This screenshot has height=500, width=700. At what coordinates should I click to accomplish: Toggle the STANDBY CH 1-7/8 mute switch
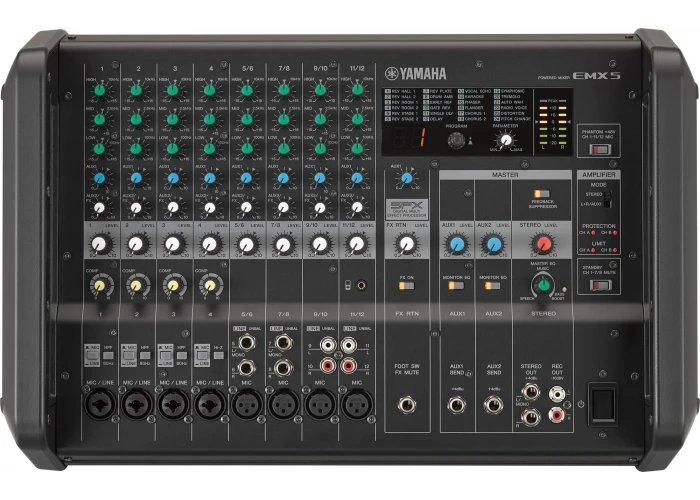pyautogui.click(x=600, y=285)
